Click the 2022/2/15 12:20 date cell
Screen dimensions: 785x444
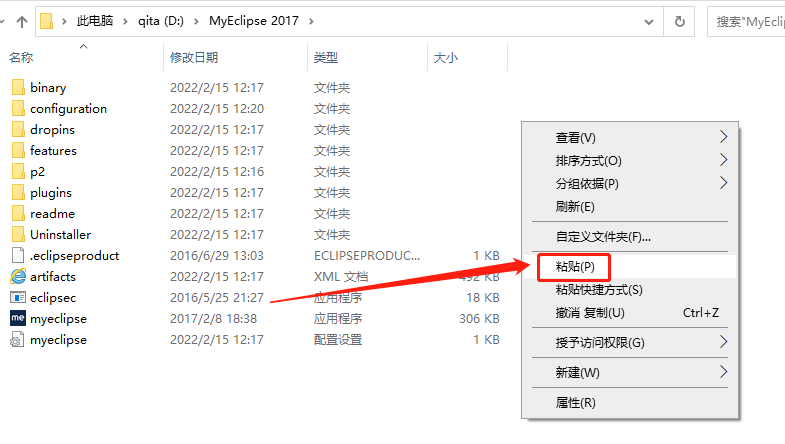point(217,109)
